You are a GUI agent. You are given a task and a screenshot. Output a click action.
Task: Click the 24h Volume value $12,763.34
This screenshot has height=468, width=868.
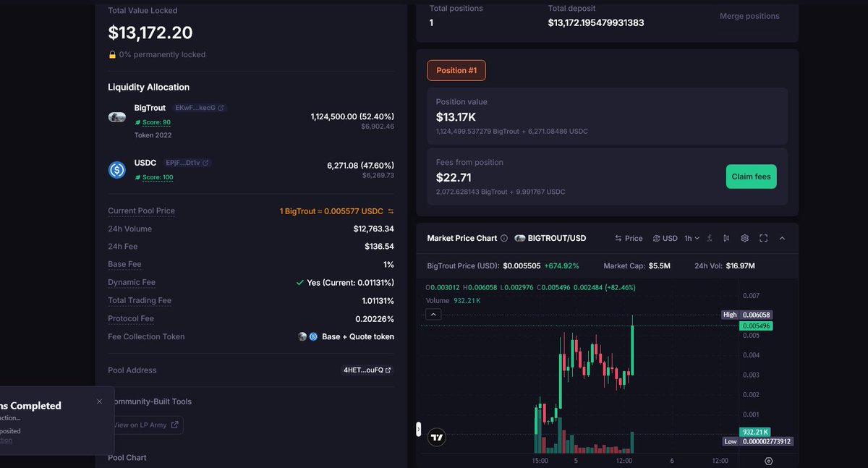point(373,229)
